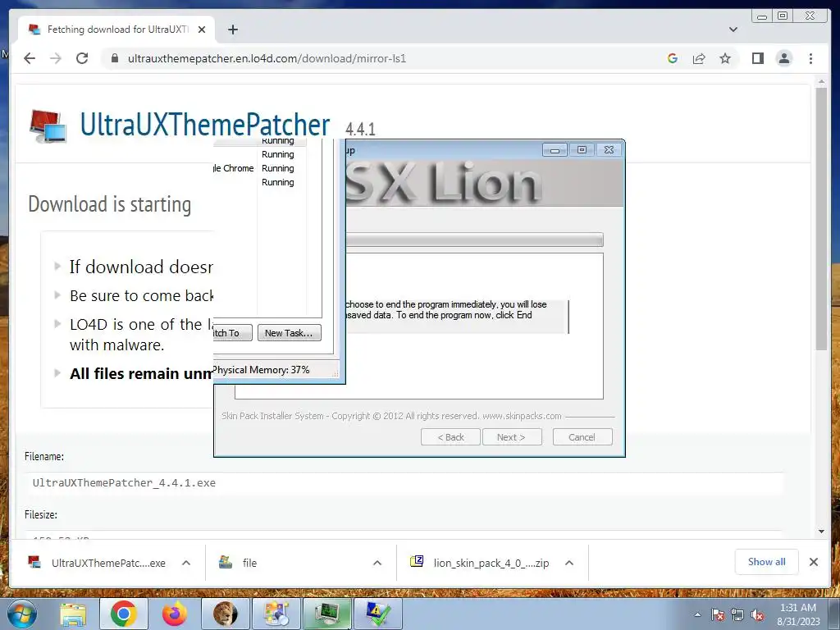
Task: Click the UltraUXThemePatcher logo icon on the page
Action: tap(48, 126)
